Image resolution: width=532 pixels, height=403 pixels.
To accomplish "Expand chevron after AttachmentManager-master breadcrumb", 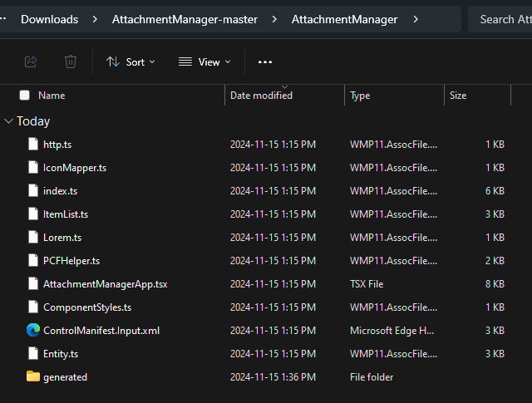I will pyautogui.click(x=274, y=19).
